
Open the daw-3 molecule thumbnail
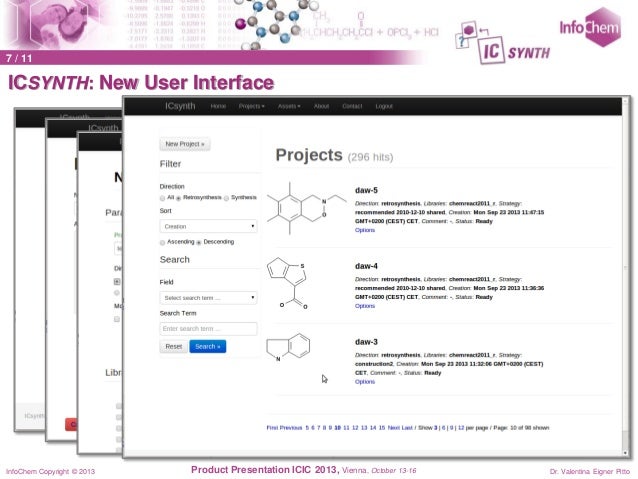[288, 347]
